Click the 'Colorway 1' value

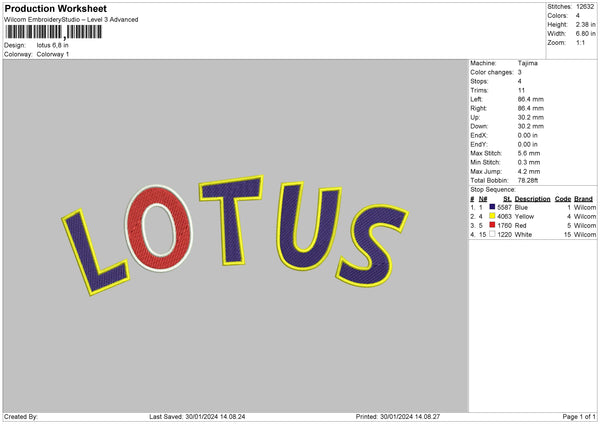point(53,54)
